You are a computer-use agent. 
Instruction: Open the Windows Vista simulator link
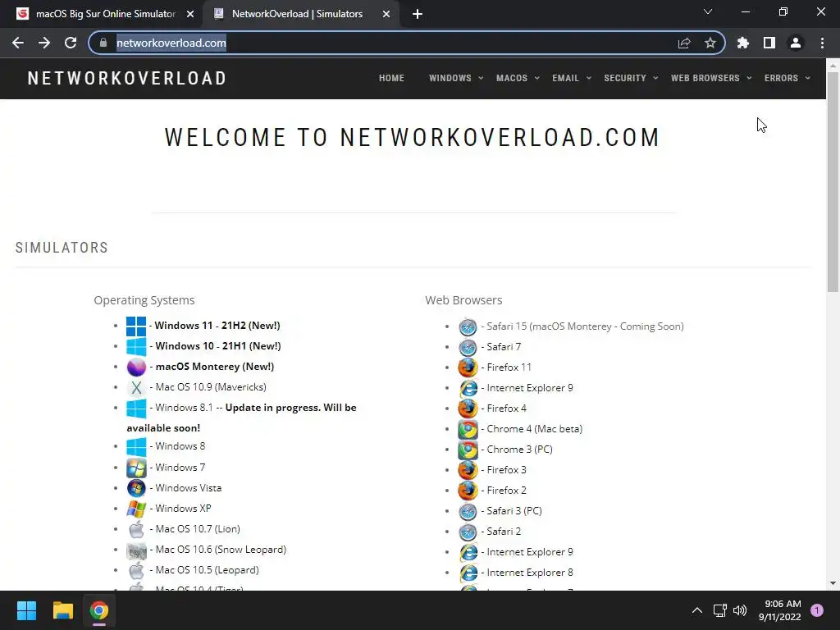tap(189, 488)
